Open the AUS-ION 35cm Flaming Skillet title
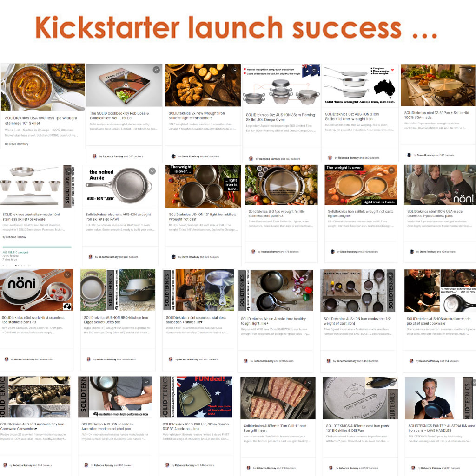Viewport: 476px width, 476px height. (x=280, y=117)
